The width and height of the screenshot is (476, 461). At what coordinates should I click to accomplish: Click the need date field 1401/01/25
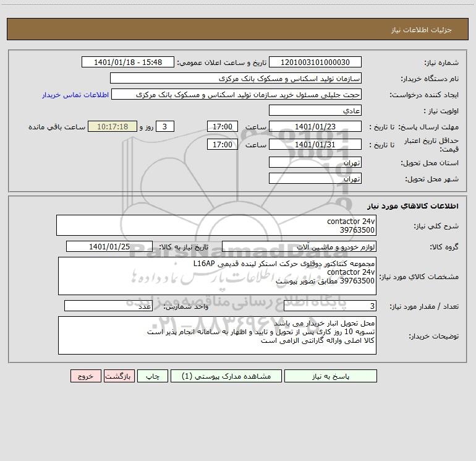[x=109, y=246]
